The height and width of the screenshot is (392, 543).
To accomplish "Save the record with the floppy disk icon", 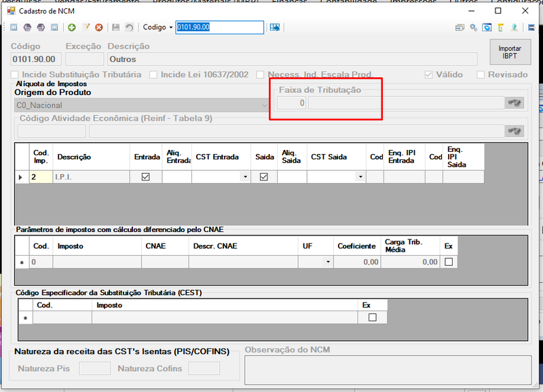I will 115,27.
